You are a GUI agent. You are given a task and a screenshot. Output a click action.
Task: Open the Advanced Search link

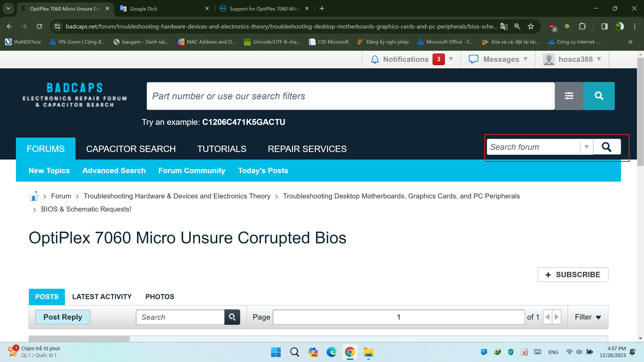point(114,170)
